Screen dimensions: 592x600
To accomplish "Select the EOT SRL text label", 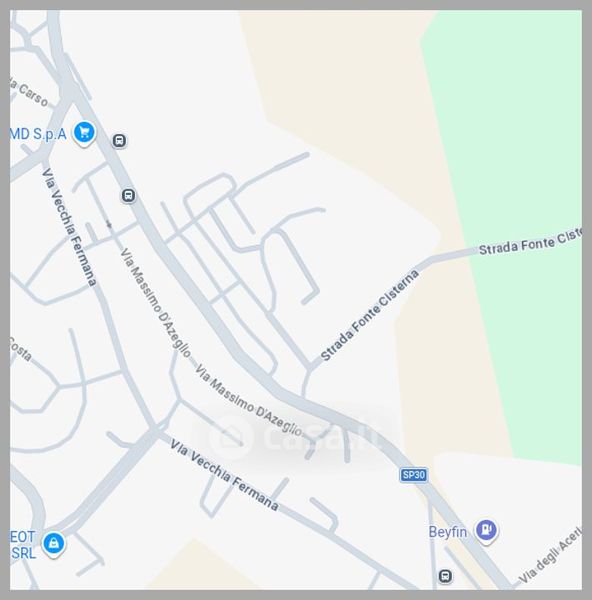I will (23, 545).
